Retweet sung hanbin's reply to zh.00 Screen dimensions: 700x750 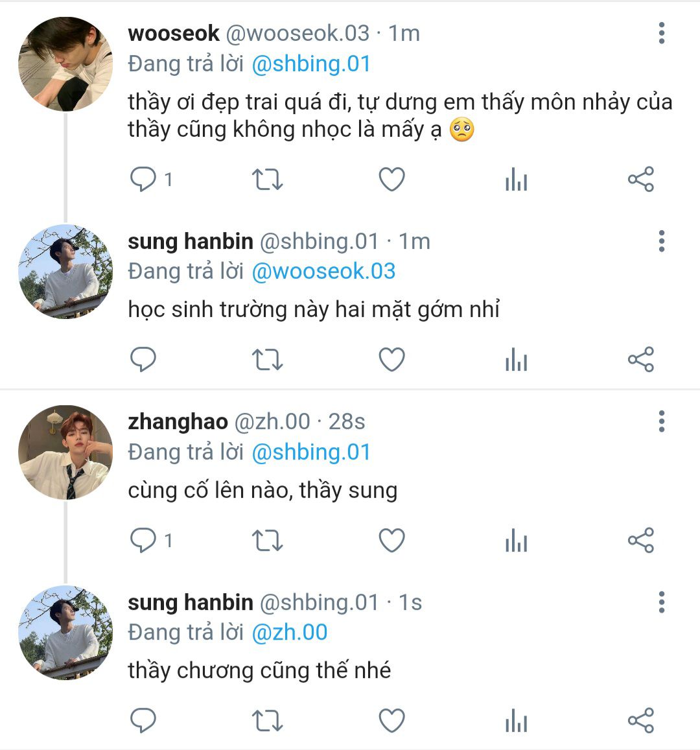pos(267,721)
